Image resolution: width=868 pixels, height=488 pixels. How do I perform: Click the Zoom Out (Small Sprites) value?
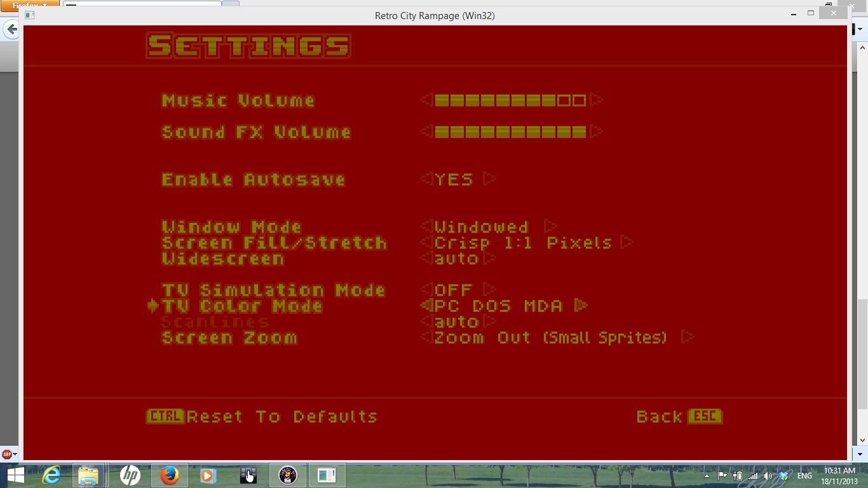pos(551,338)
